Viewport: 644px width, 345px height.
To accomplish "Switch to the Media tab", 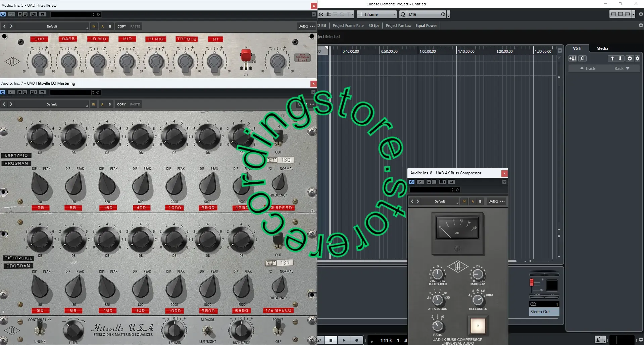I will [602, 48].
